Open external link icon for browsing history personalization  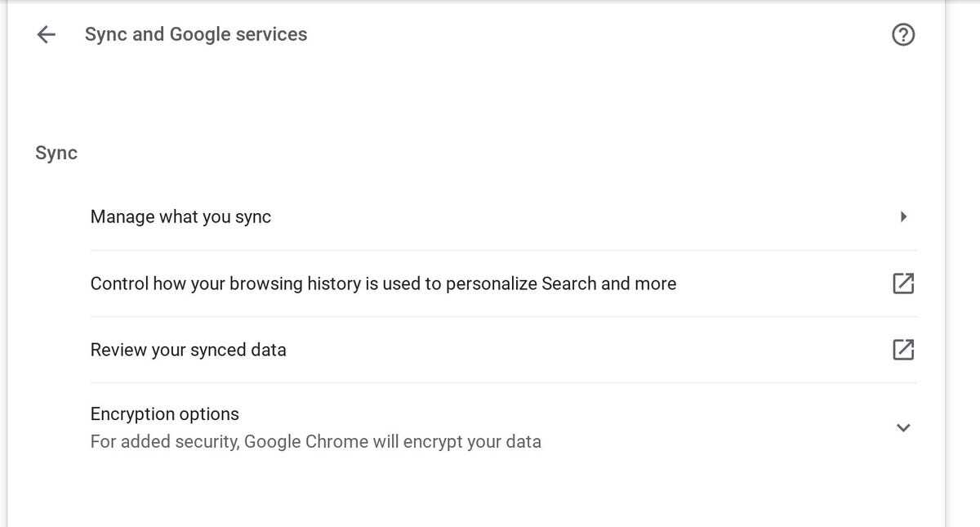pyautogui.click(x=902, y=284)
